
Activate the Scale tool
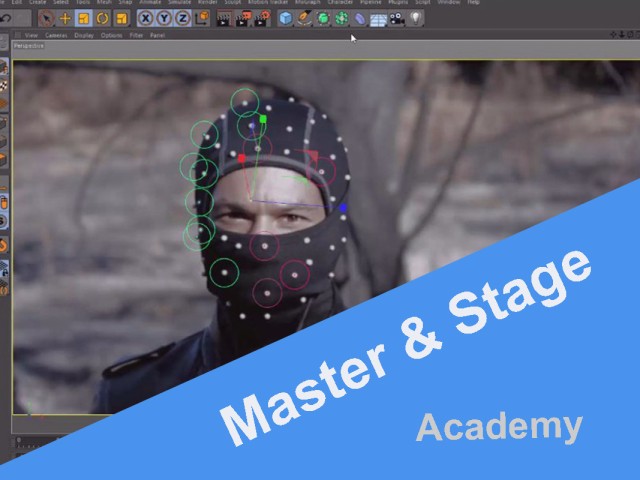84,18
